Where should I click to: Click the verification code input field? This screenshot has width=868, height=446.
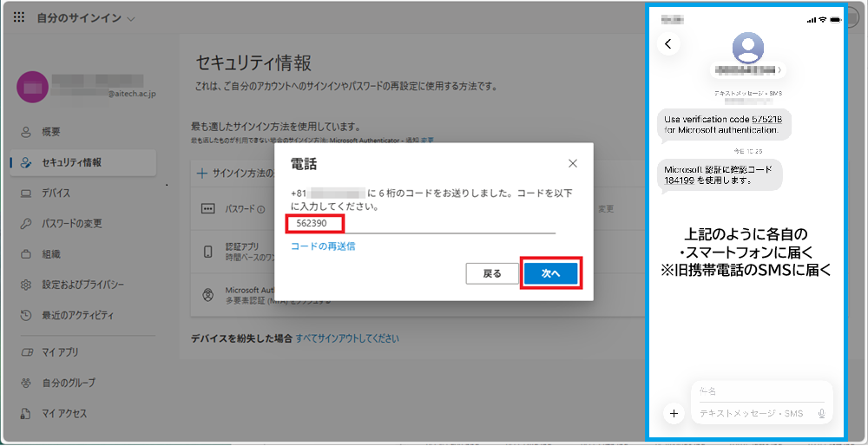(421, 224)
